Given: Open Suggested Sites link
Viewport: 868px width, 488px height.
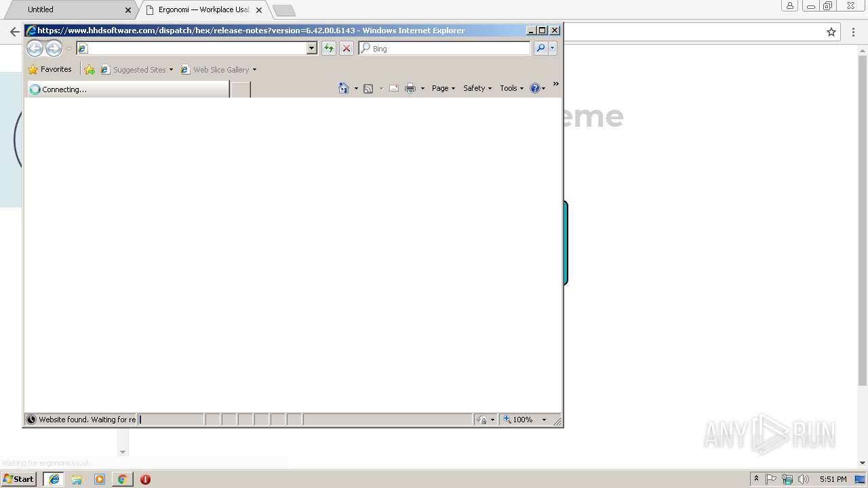Looking at the screenshot, I should click(136, 69).
